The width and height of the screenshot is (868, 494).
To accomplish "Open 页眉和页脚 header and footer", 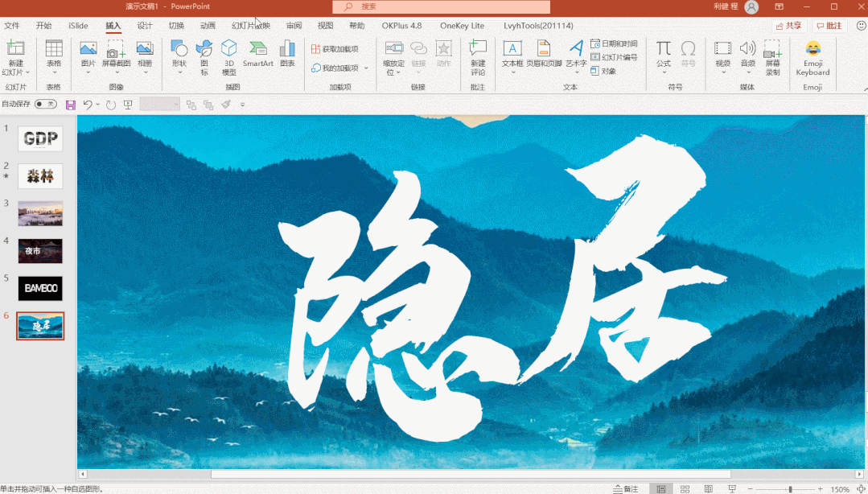I will [544, 54].
